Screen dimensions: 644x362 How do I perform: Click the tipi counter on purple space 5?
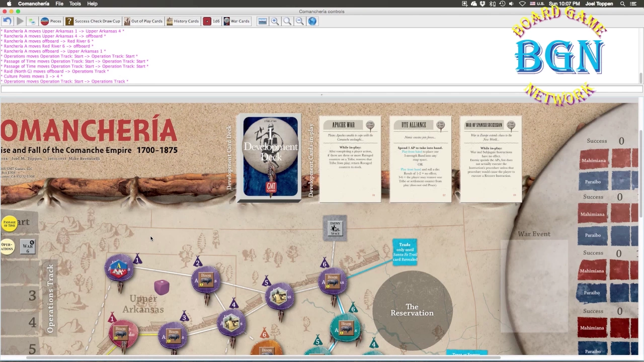click(x=278, y=297)
